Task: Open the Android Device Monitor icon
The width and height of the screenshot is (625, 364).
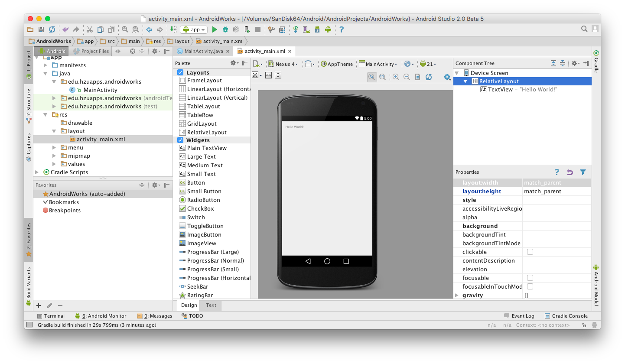Action: point(328,29)
